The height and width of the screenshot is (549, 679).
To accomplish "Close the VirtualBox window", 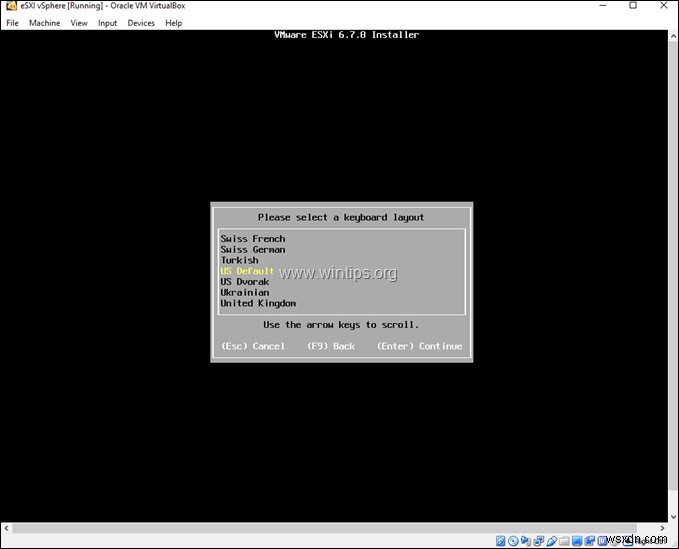I will pyautogui.click(x=664, y=6).
